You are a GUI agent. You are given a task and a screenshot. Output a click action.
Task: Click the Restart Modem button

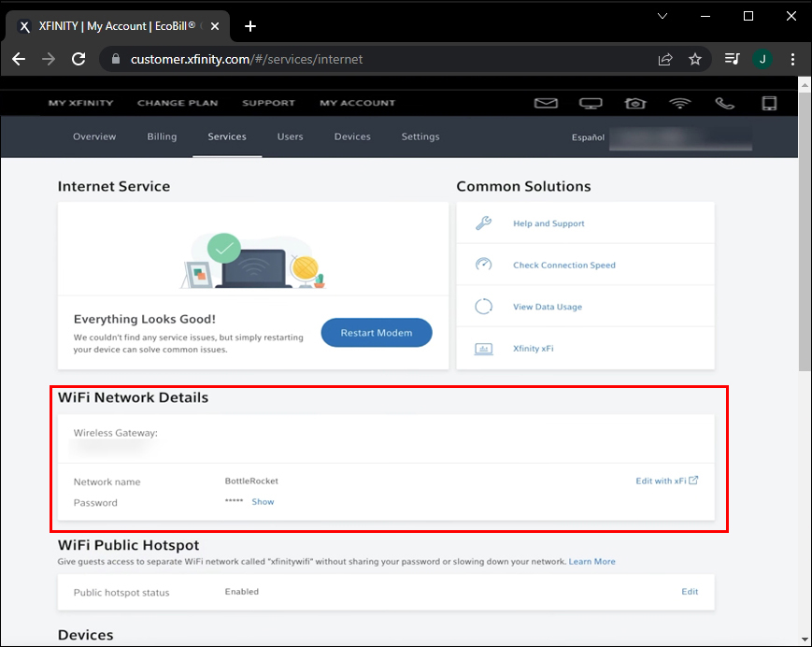(x=377, y=333)
